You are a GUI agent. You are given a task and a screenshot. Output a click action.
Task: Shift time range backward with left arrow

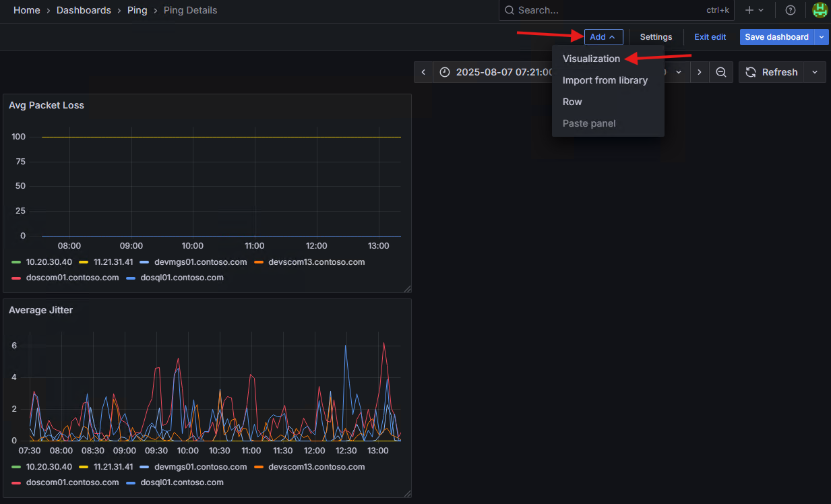pyautogui.click(x=423, y=72)
